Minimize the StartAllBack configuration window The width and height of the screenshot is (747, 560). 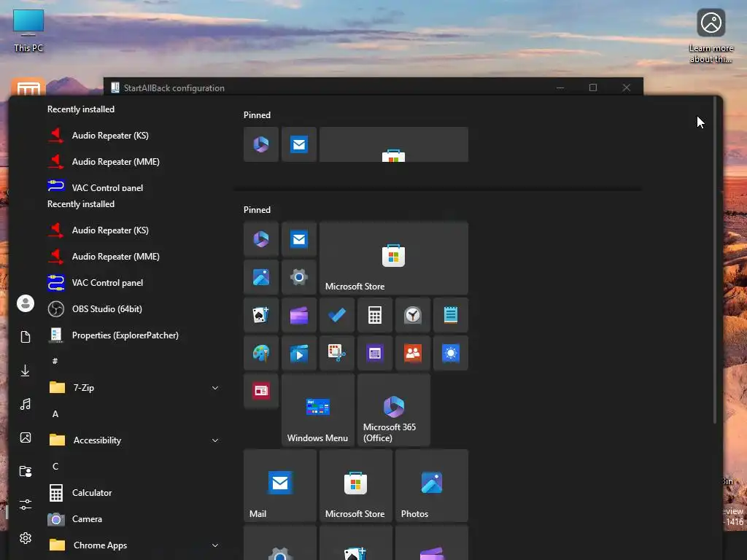point(560,87)
